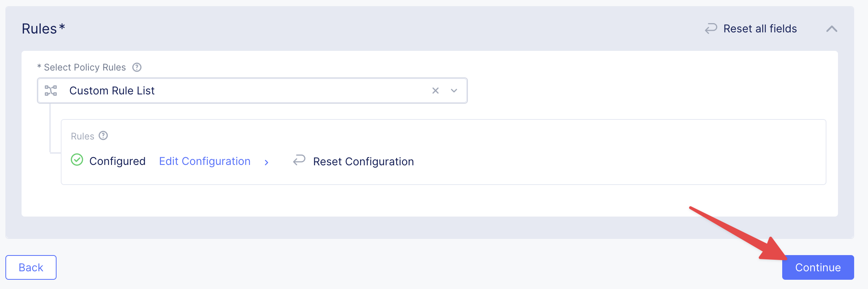Clear the Custom Rule List selection
The height and width of the screenshot is (289, 868).
436,91
